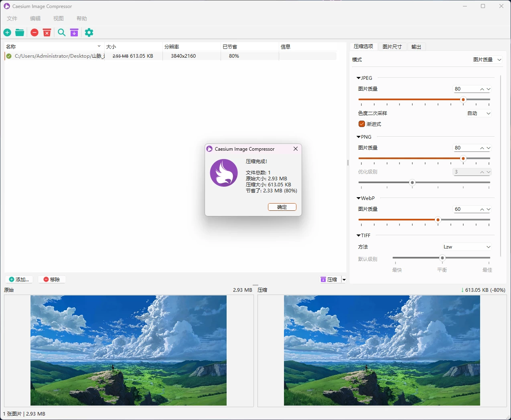This screenshot has height=420, width=511.
Task: Select the add images icon
Action: tap(7, 32)
